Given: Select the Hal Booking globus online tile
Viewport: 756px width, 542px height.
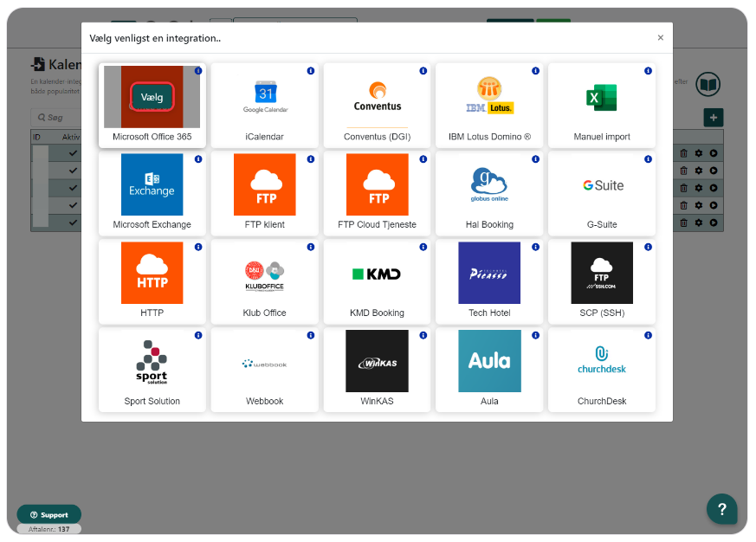Looking at the screenshot, I should [489, 193].
